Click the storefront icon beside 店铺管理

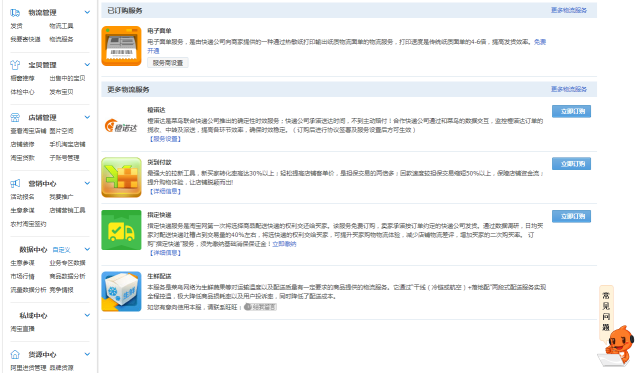[15, 118]
